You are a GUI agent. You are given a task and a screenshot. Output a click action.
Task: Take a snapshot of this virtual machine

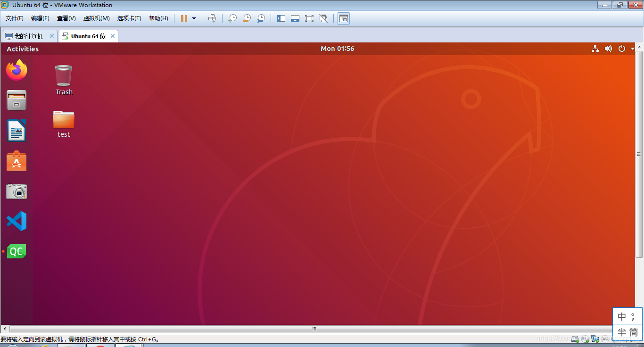[232, 18]
